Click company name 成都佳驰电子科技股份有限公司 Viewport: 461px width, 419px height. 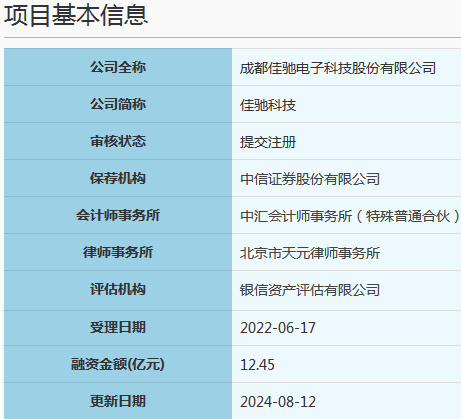point(338,68)
